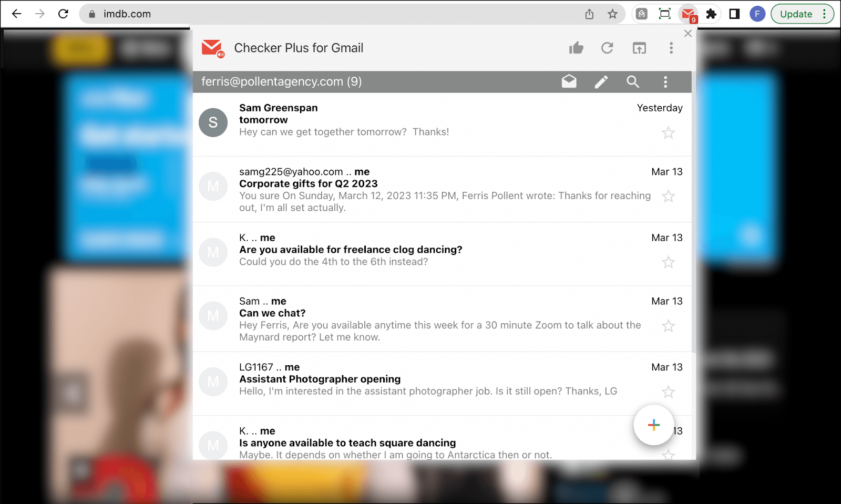The width and height of the screenshot is (841, 504).
Task: Open the square dancing email thread
Action: (x=347, y=443)
